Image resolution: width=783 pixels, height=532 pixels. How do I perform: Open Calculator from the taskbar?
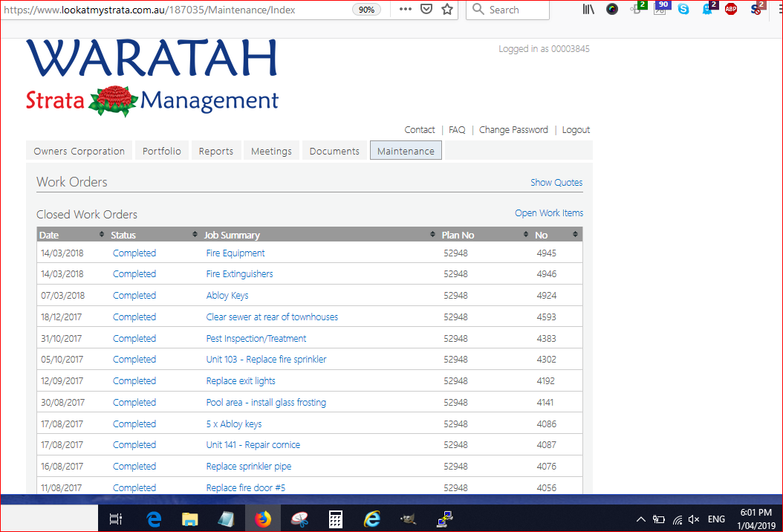[x=336, y=519]
